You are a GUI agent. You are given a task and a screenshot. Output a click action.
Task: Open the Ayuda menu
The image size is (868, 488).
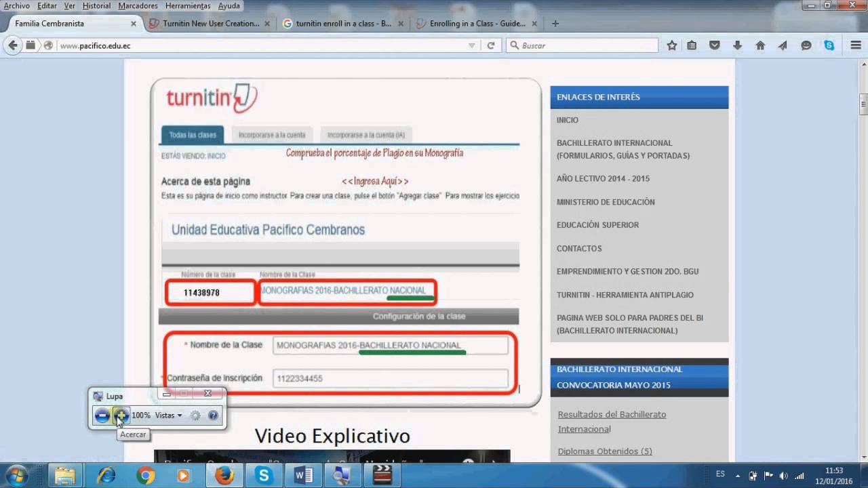point(229,5)
